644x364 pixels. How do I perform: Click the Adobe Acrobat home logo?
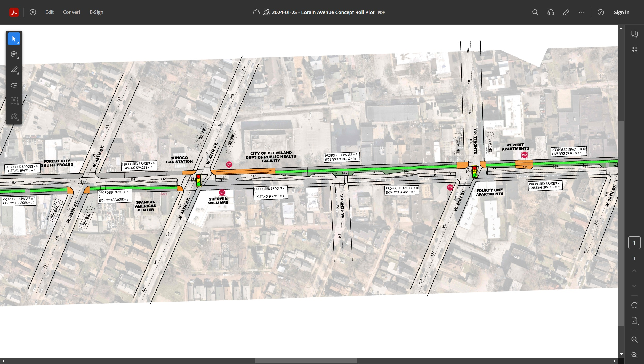[x=14, y=12]
